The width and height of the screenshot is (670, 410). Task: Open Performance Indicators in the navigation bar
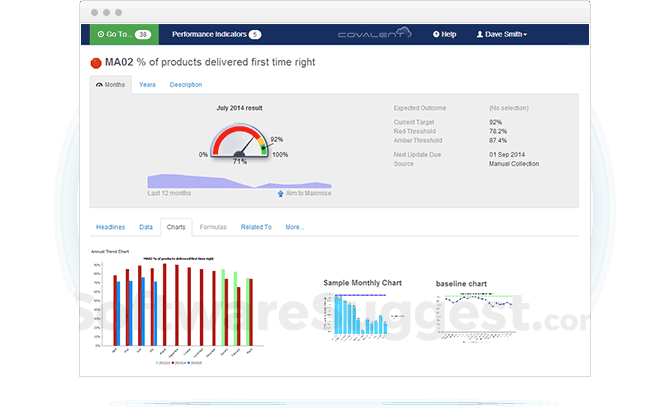[209, 34]
